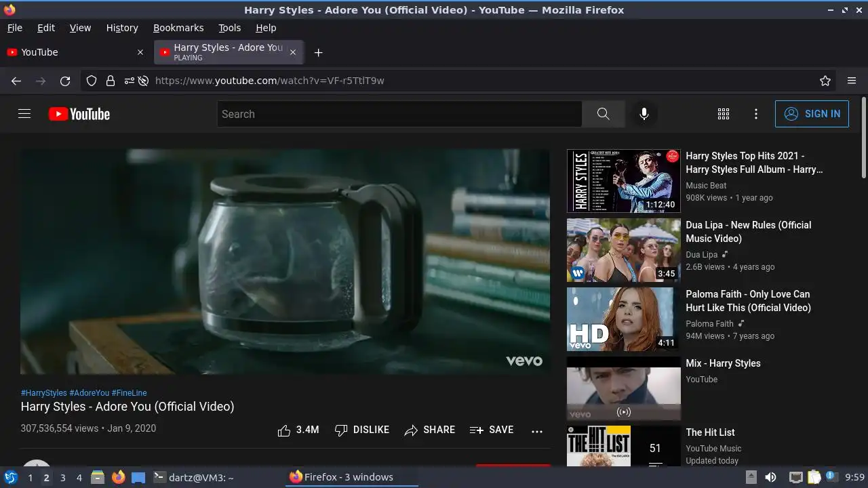Click the permissions icon in the URL bar
This screenshot has height=488, width=868.
(x=129, y=81)
